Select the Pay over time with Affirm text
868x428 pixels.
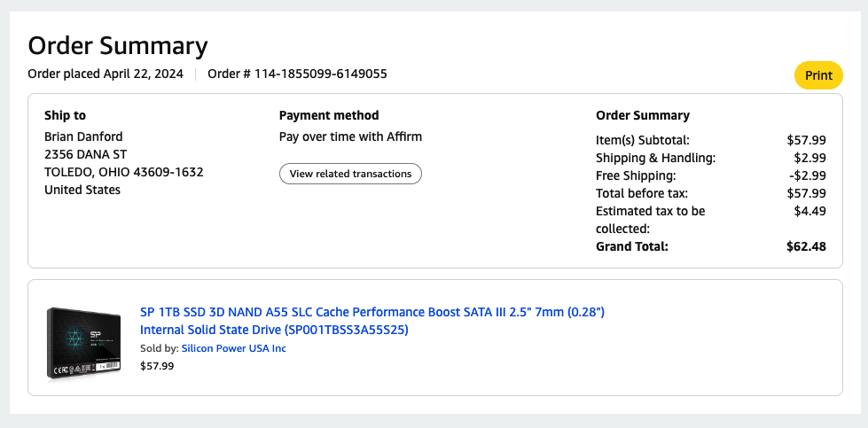coord(350,136)
